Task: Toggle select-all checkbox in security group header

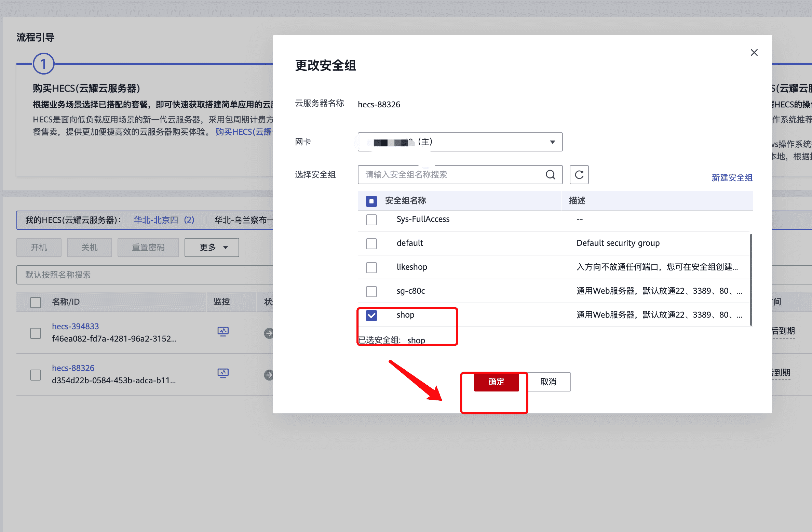Action: (371, 201)
